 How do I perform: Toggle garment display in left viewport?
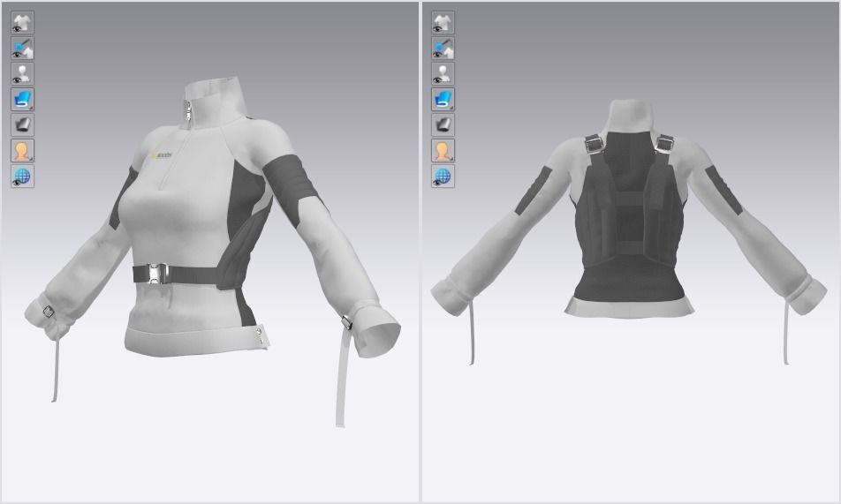click(x=23, y=23)
